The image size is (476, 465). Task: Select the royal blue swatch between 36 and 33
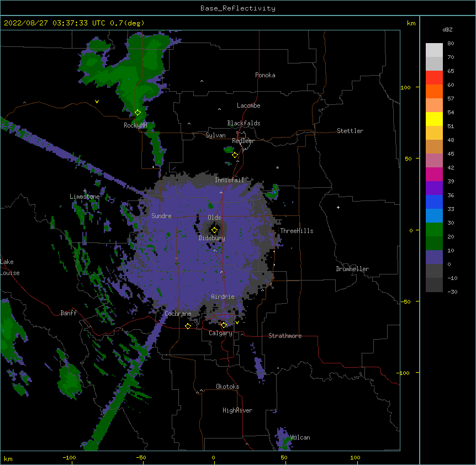pos(434,202)
